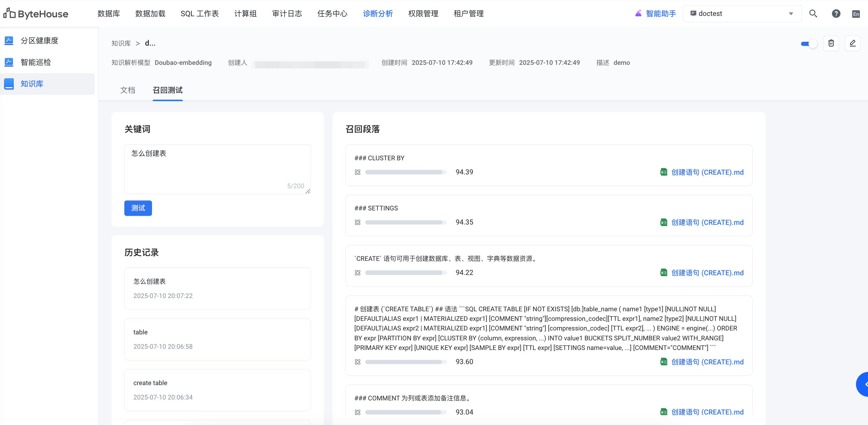
Task: Open 智能巡检 in the sidebar
Action: pyautogui.click(x=36, y=62)
